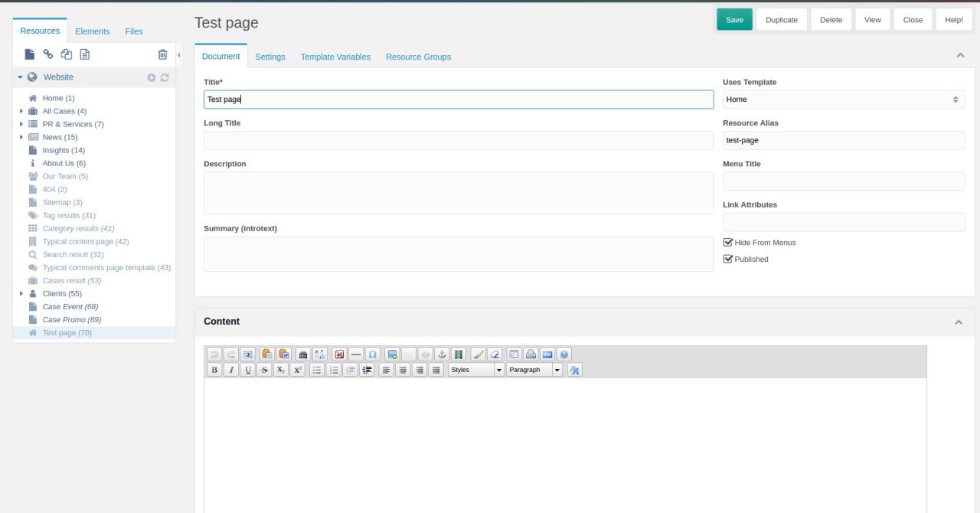
Task: Click into the Resource Alias field
Action: point(844,140)
